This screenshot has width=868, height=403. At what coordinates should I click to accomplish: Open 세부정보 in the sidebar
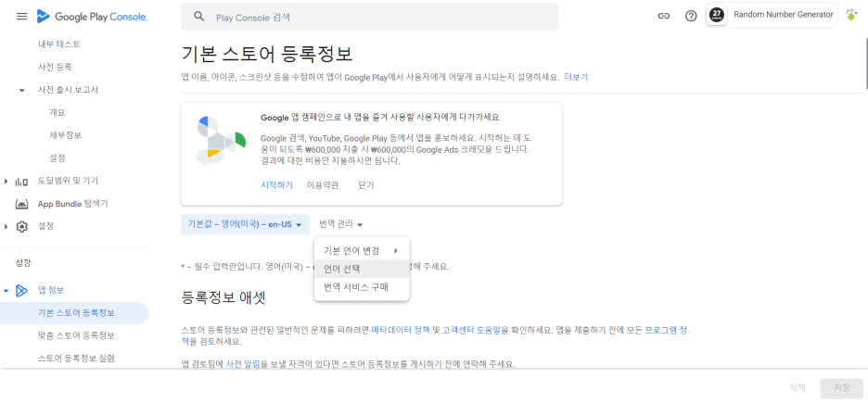pyautogui.click(x=65, y=135)
